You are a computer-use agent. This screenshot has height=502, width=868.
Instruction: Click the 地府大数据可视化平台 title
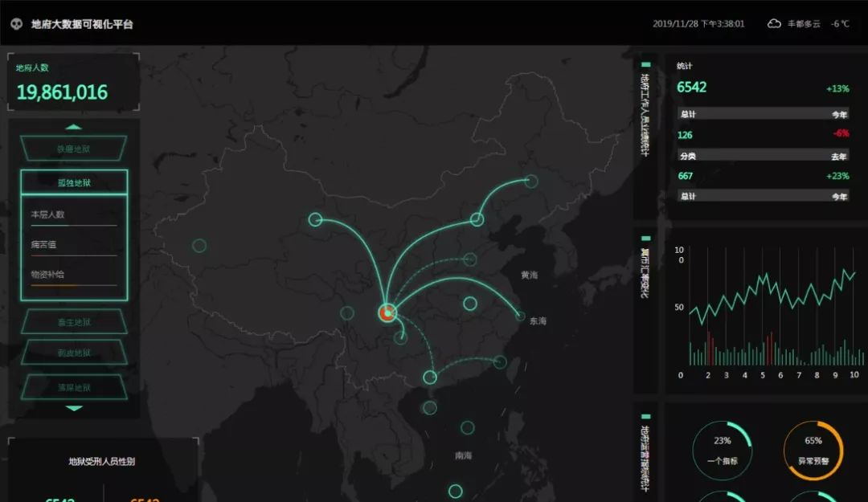click(x=82, y=24)
